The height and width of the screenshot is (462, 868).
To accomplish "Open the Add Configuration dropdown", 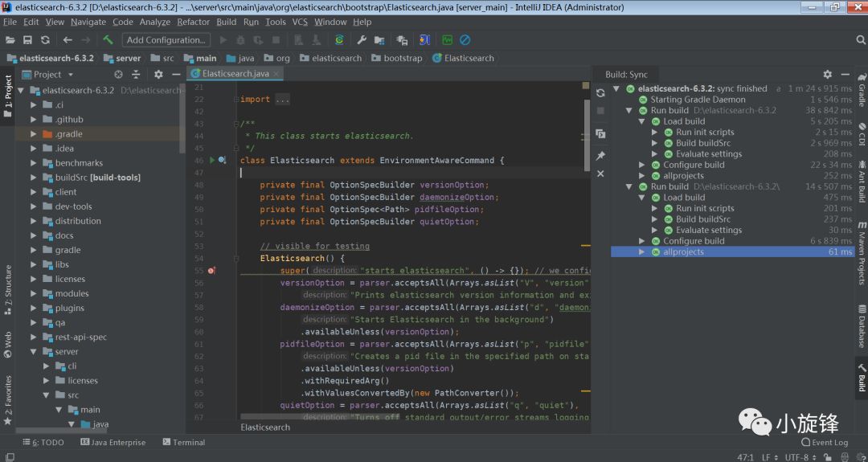I will click(x=166, y=39).
